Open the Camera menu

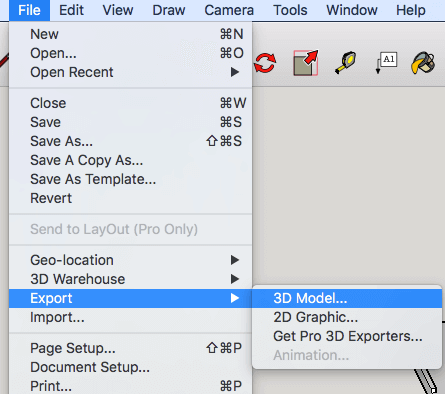point(229,10)
